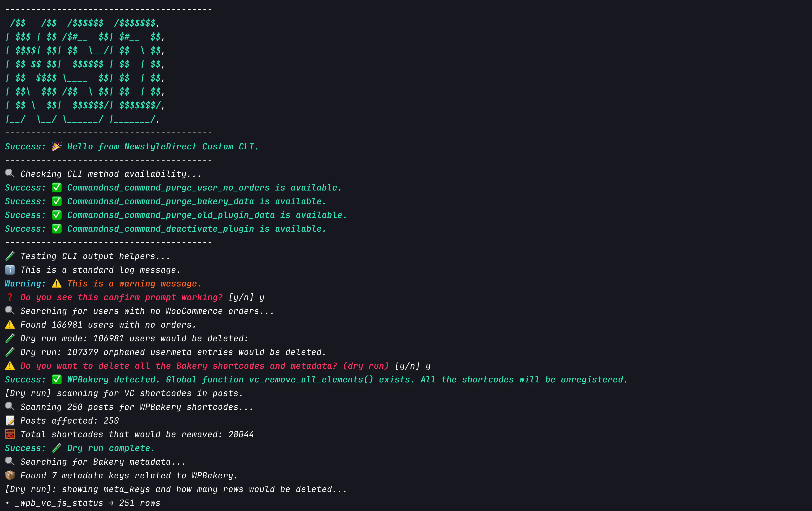Click the magnifying glass beside "Searching for Bakery metadata"

click(10, 461)
